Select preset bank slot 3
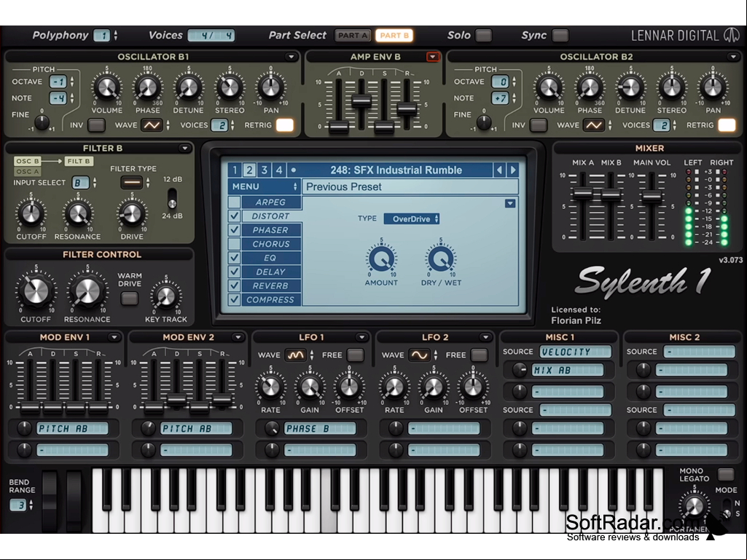The image size is (747, 560). (265, 170)
